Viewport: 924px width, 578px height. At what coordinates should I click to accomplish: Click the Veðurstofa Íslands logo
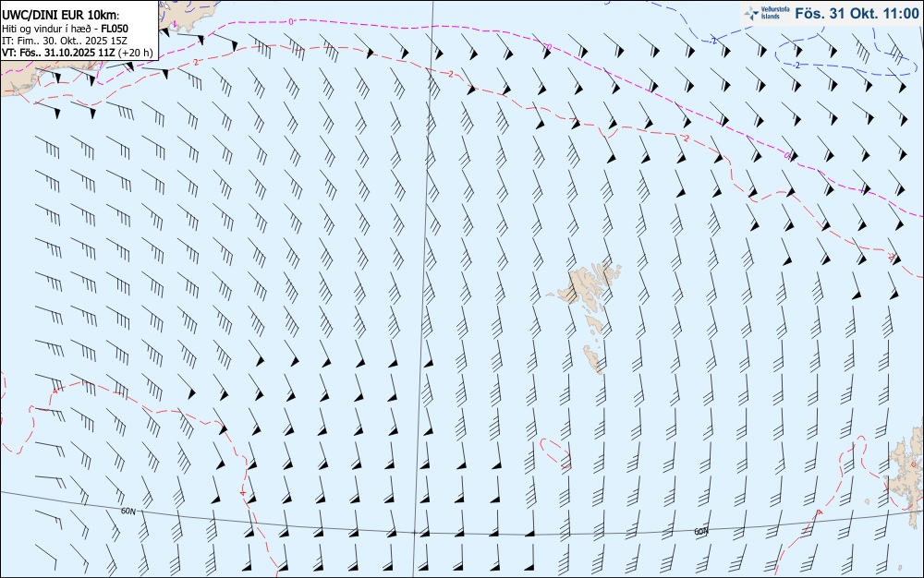767,14
